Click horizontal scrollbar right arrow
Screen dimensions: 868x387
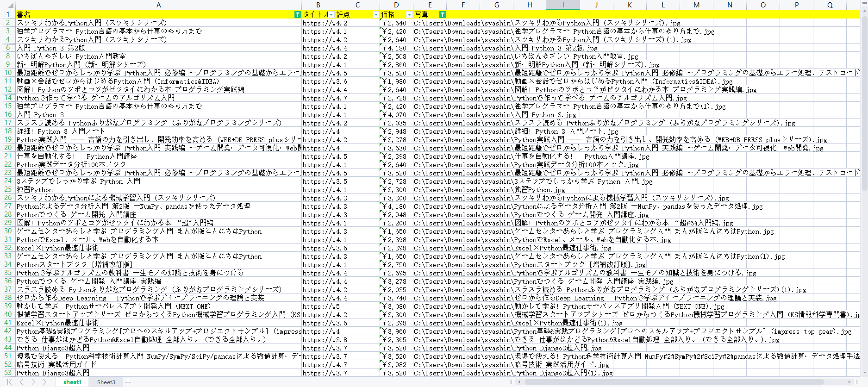(x=850, y=382)
